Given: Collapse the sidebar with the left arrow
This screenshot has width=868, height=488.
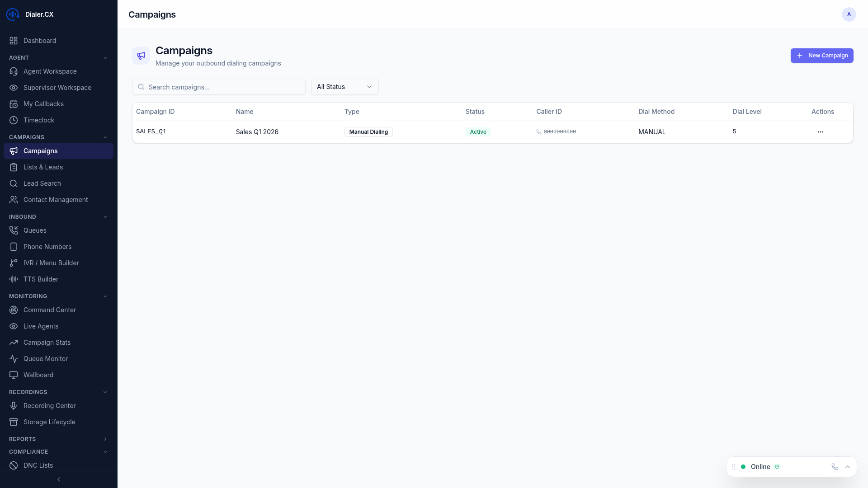Looking at the screenshot, I should [x=59, y=479].
